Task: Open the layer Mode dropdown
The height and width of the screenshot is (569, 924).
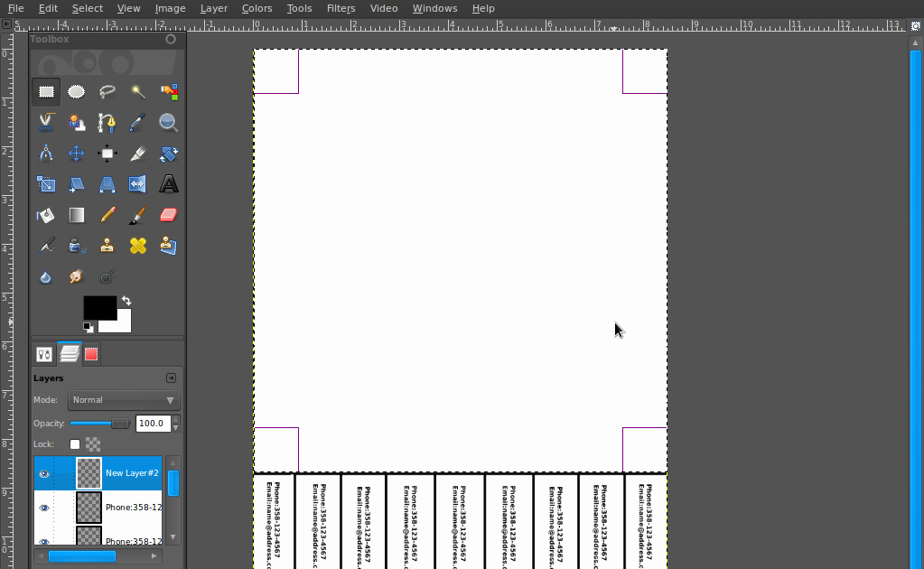Action: [x=124, y=400]
